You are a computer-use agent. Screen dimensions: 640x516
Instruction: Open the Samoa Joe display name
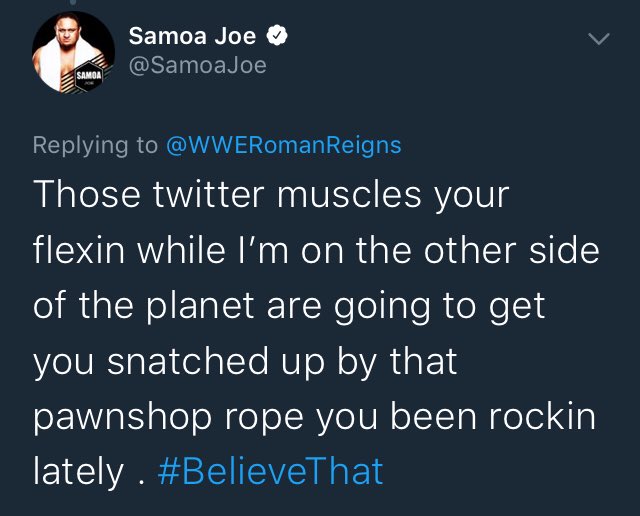click(192, 36)
